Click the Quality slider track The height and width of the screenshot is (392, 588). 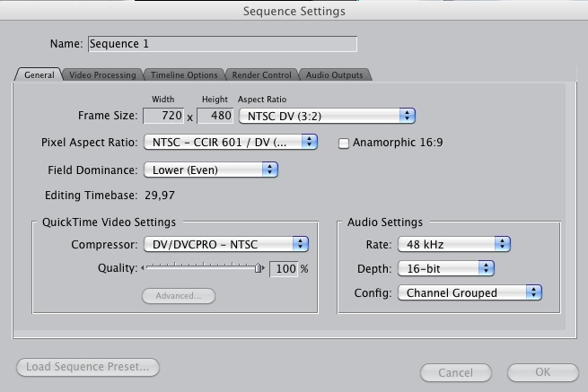[202, 268]
